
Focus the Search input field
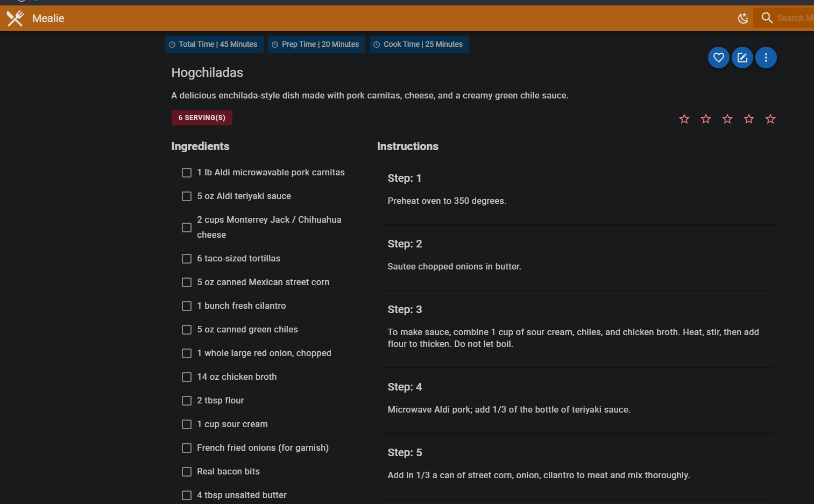click(x=794, y=18)
